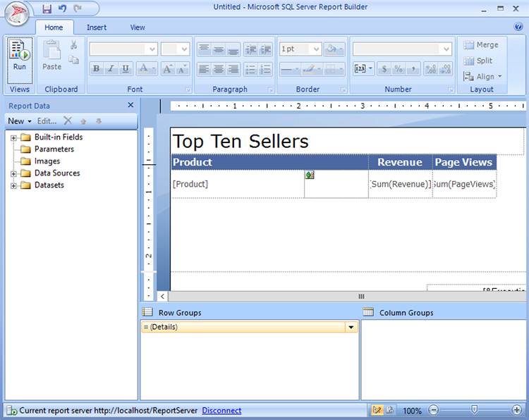
Task: Shrink font size
Action: [182, 69]
